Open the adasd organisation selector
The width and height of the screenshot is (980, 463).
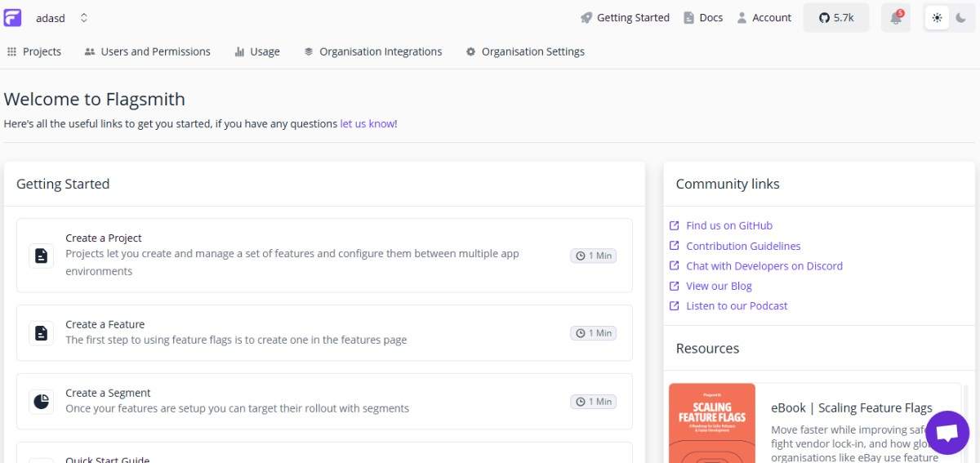click(x=61, y=17)
